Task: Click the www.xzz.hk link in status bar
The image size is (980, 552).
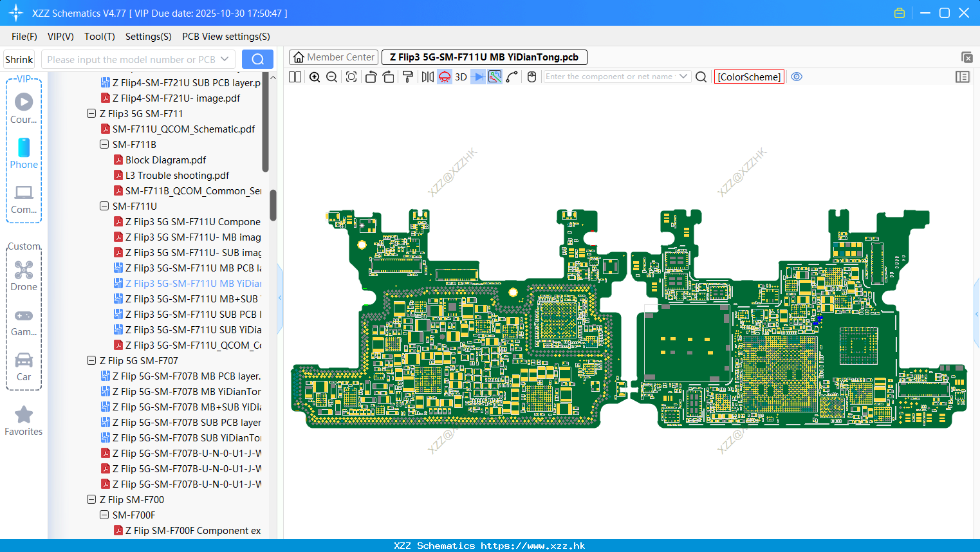Action: (x=533, y=546)
